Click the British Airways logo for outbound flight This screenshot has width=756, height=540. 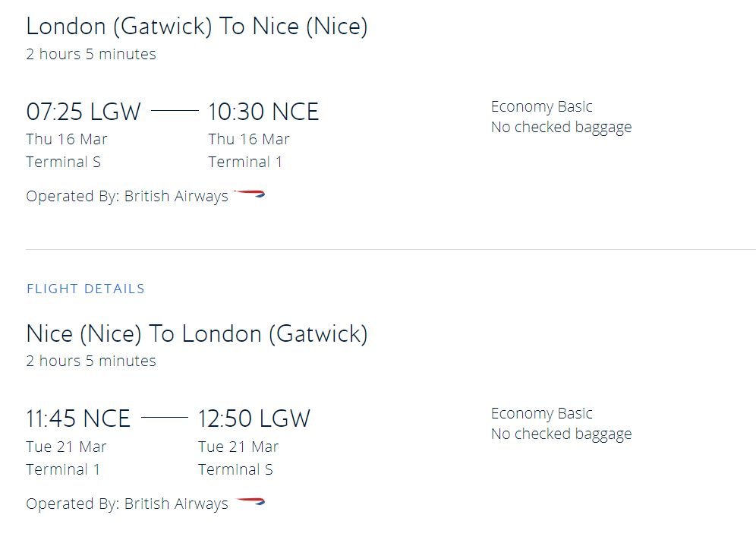[x=249, y=194]
